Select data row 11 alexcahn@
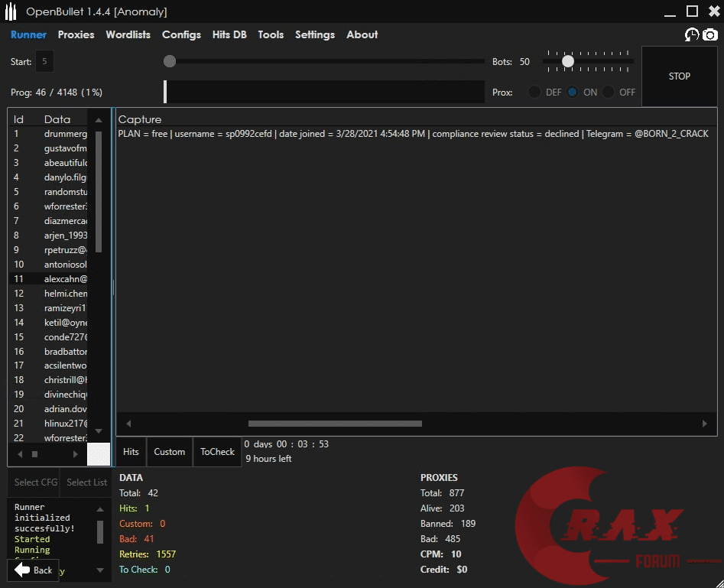Screen dimensions: 724x588 (x=48, y=279)
